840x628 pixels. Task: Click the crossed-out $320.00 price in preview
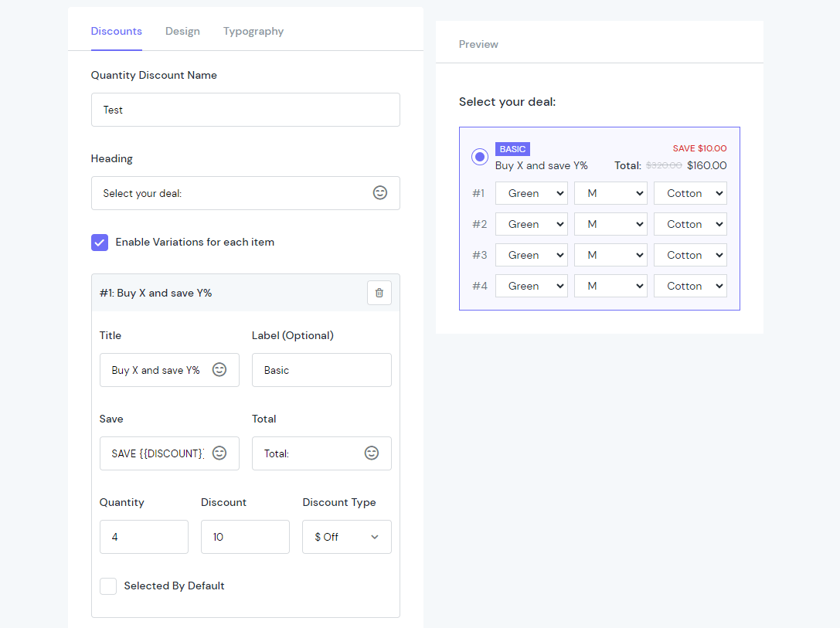pyautogui.click(x=663, y=165)
